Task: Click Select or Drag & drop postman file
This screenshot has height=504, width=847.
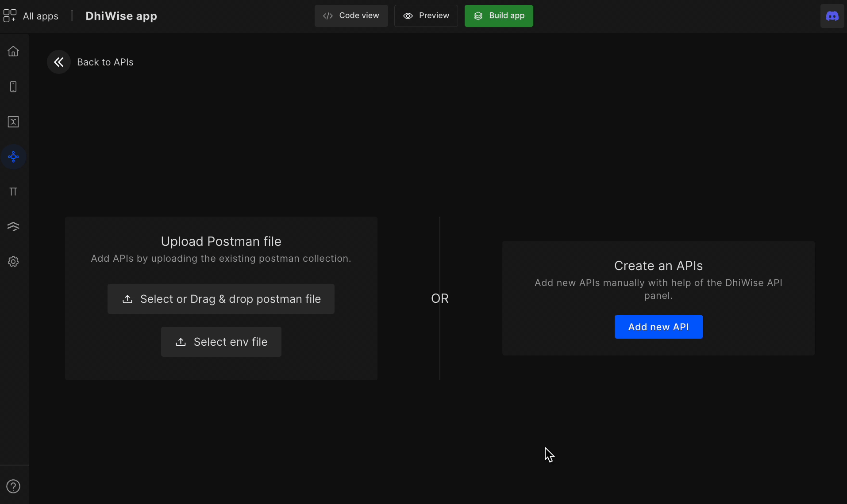Action: pyautogui.click(x=221, y=299)
